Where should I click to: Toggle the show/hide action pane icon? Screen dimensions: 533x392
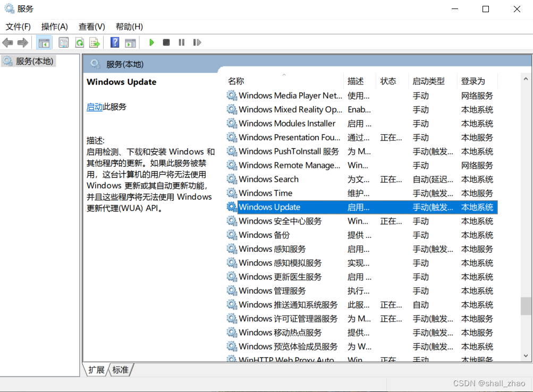[x=130, y=43]
